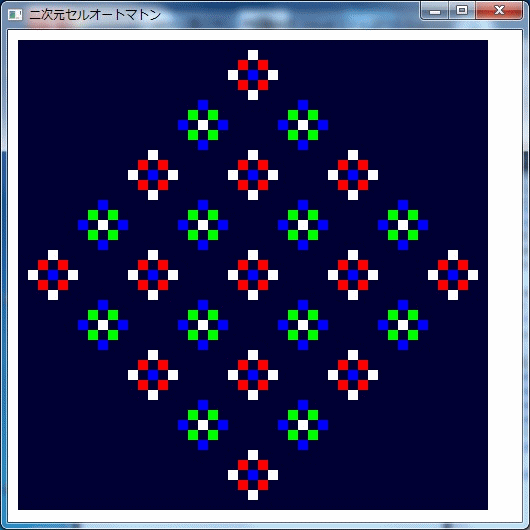Click right white cell of rightmost diamond
530x530 pixels.
tap(473, 275)
